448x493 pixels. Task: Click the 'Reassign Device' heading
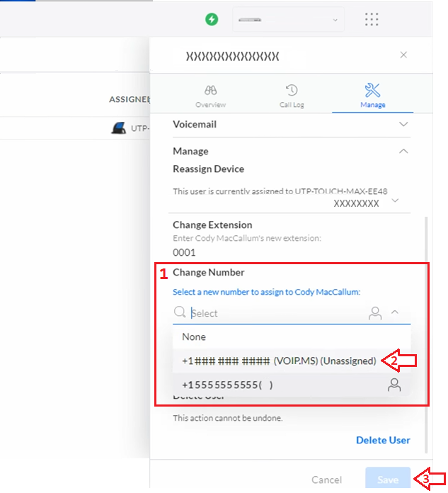[x=208, y=169]
